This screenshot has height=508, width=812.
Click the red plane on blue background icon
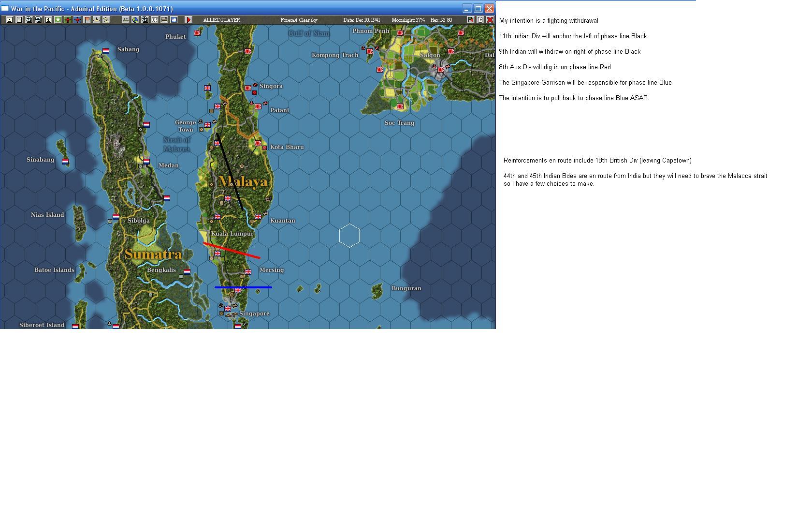tap(77, 20)
